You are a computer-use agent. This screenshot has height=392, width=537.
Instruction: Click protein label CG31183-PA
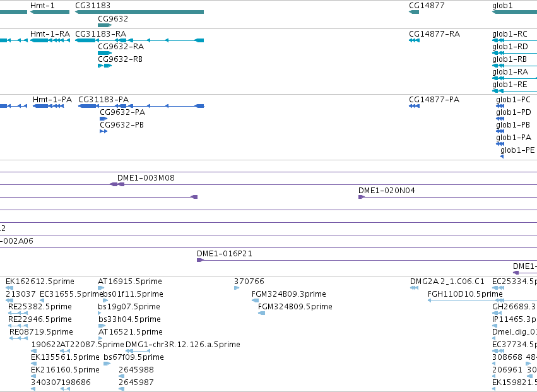point(103,100)
